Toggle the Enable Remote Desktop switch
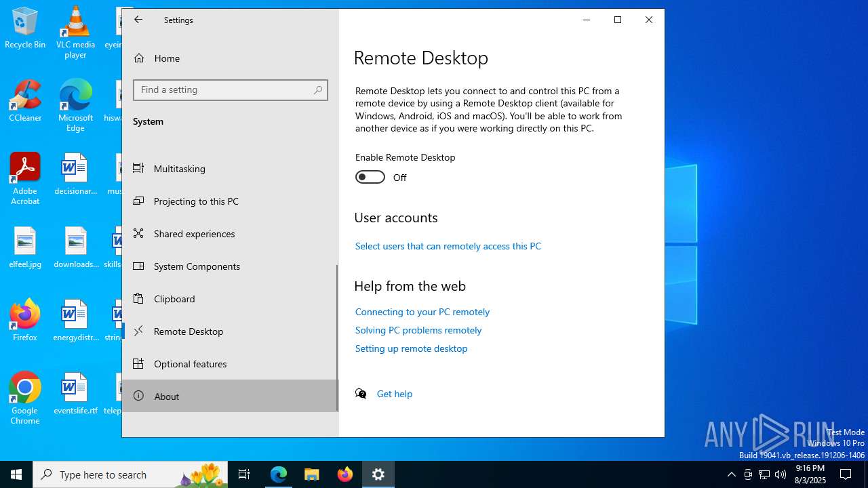Screen dimensions: 868x488 [x=370, y=177]
